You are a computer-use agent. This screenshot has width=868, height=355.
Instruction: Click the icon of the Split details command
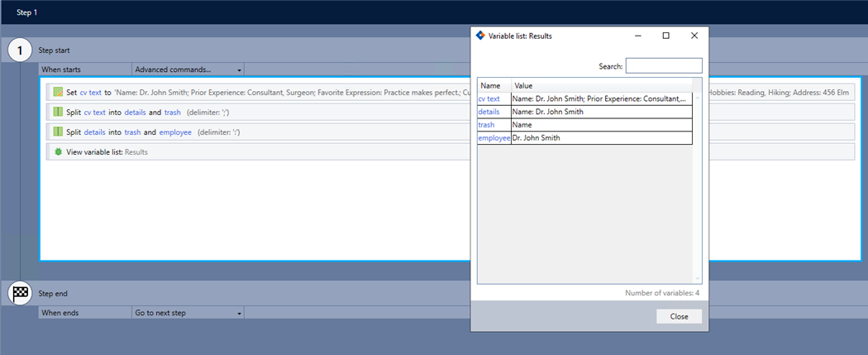tap(58, 132)
